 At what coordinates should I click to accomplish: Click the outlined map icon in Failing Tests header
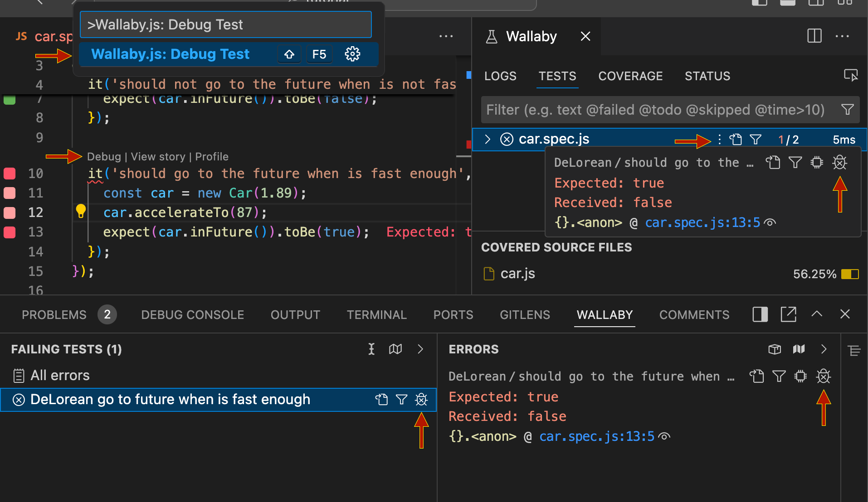click(395, 349)
